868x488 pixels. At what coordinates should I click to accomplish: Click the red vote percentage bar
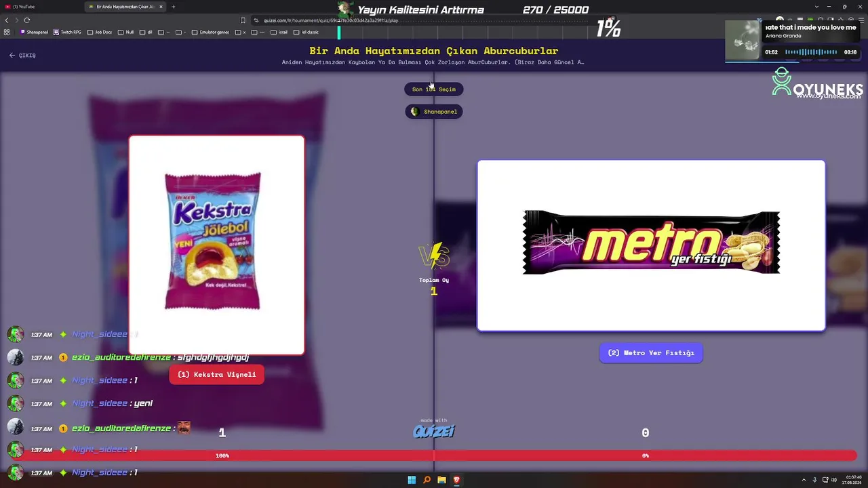tap(434, 455)
